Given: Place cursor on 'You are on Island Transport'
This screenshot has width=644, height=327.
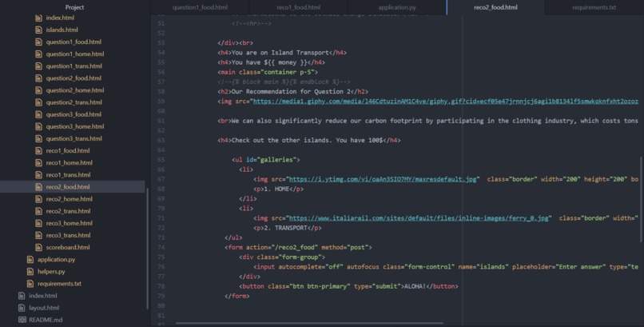Looking at the screenshot, I should (x=280, y=53).
